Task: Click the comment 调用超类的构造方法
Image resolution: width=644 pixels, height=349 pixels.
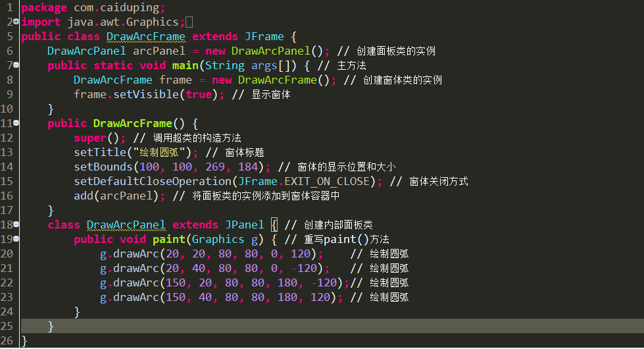Action: click(x=197, y=138)
